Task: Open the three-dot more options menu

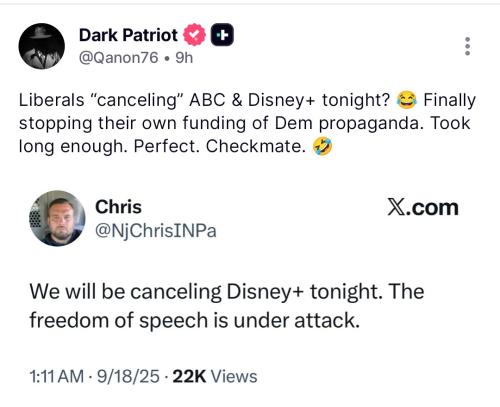Action: tap(467, 46)
